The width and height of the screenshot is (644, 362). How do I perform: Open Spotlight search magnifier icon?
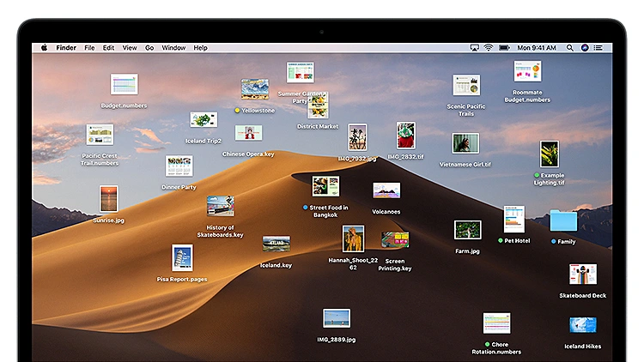coord(571,48)
